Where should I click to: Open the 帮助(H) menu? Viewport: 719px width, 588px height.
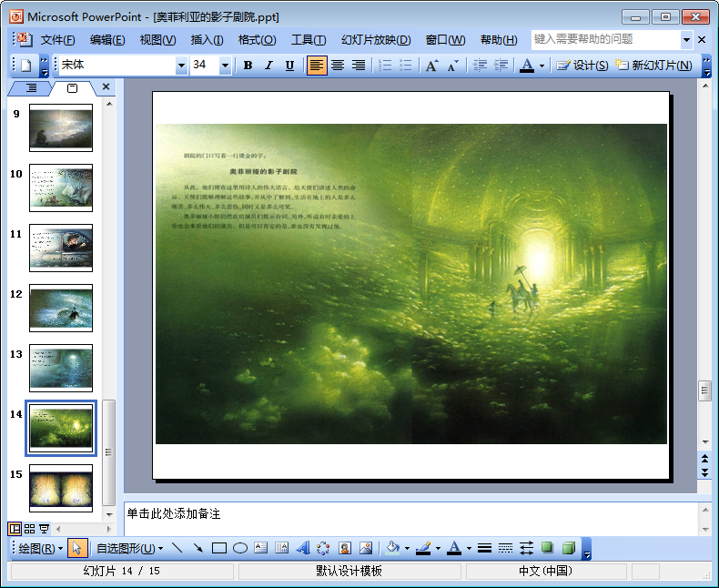tap(499, 40)
